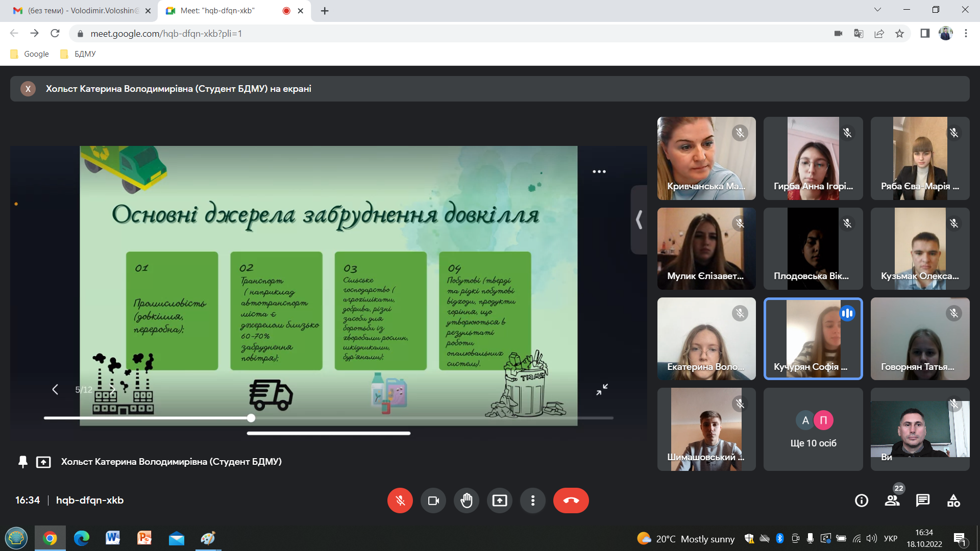This screenshot has height=551, width=980.
Task: Exit full screen on shared slide
Action: [602, 389]
